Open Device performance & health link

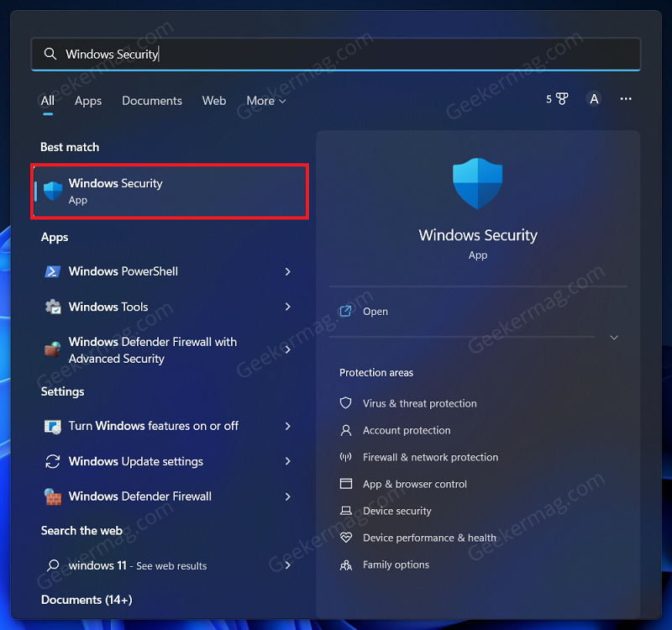coord(429,538)
